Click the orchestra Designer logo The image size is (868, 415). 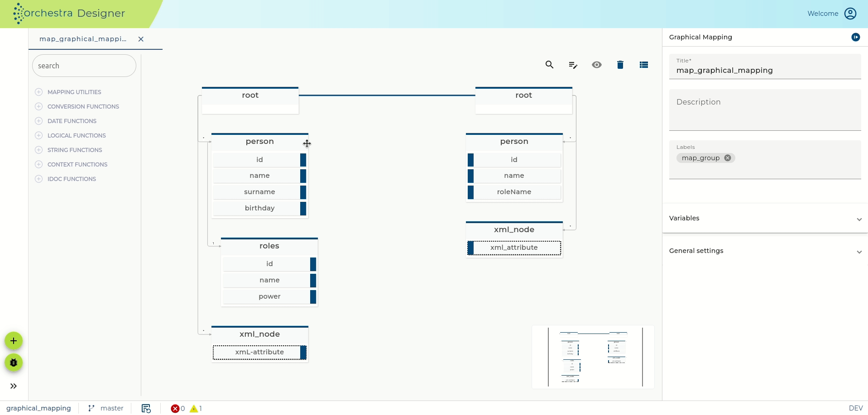point(69,13)
